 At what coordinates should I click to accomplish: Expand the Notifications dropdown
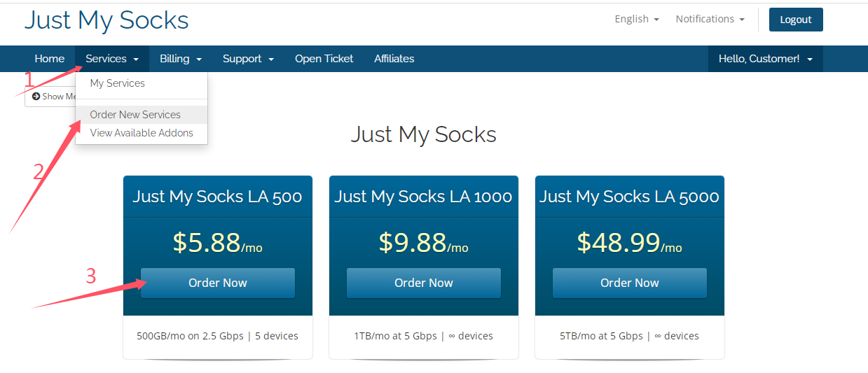pyautogui.click(x=710, y=19)
